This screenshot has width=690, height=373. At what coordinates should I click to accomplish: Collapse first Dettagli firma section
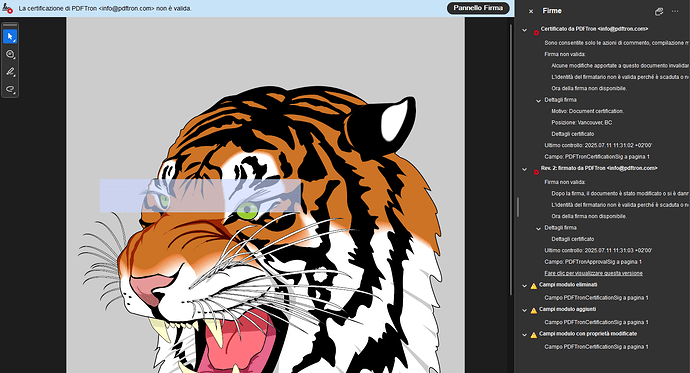point(538,101)
